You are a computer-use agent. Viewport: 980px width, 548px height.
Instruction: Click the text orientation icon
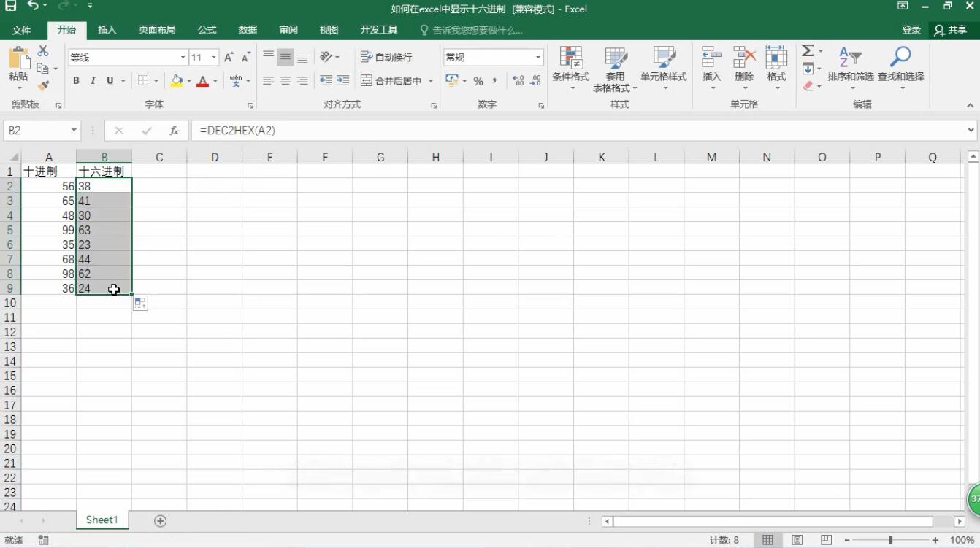point(326,57)
